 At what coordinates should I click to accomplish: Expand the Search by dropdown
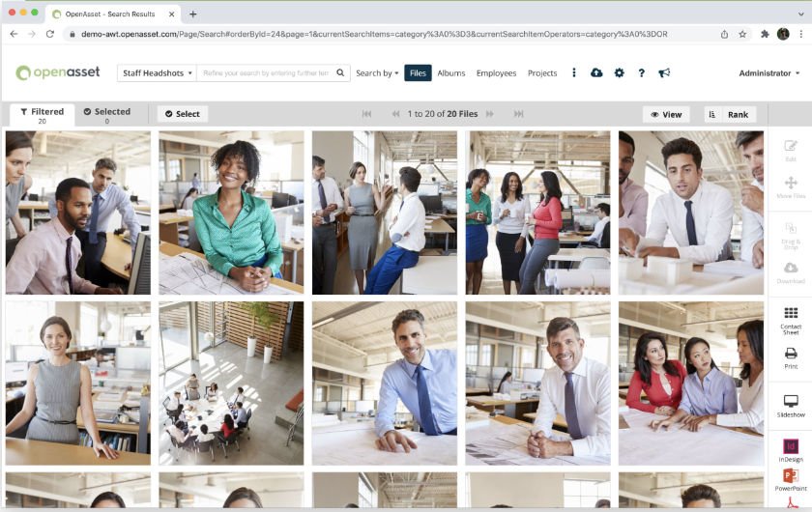[377, 73]
